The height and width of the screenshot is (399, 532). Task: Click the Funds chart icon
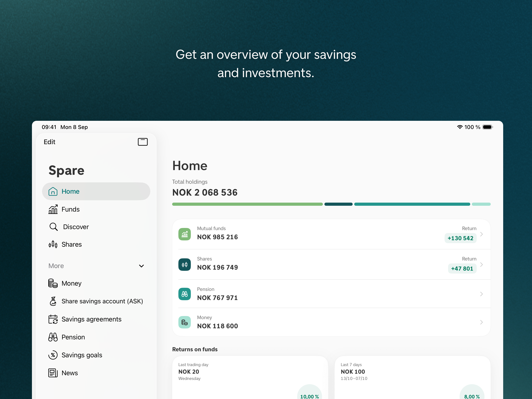(x=53, y=209)
